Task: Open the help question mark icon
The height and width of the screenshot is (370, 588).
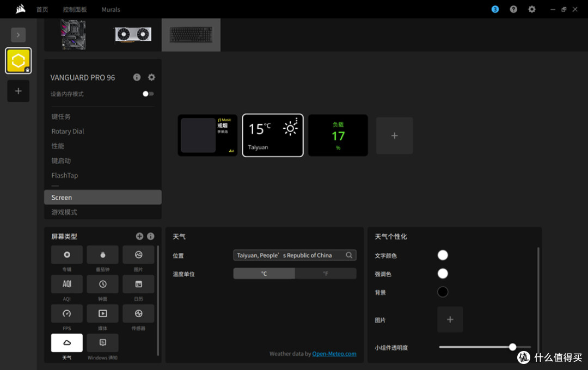Action: (x=513, y=9)
